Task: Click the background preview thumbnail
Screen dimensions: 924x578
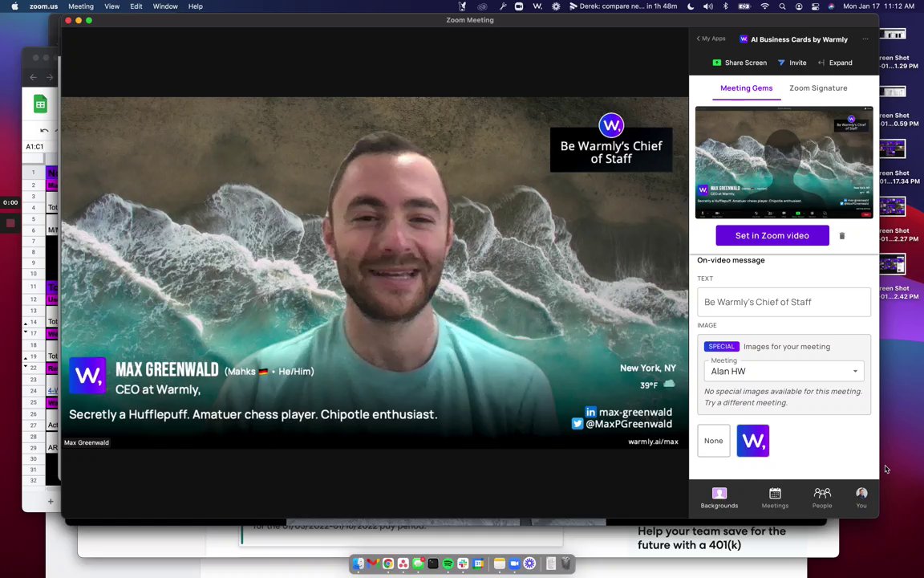Action: (784, 162)
